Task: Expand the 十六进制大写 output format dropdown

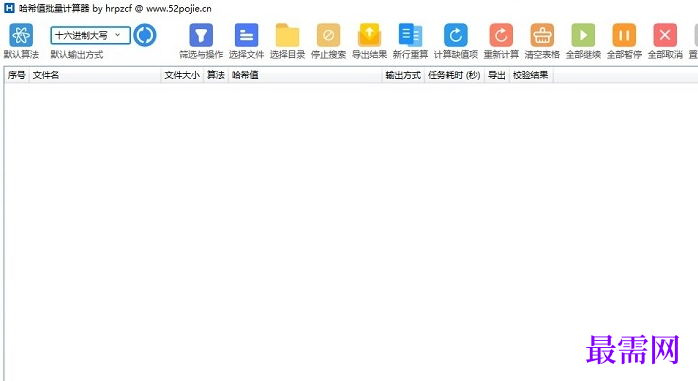Action: pyautogui.click(x=90, y=35)
